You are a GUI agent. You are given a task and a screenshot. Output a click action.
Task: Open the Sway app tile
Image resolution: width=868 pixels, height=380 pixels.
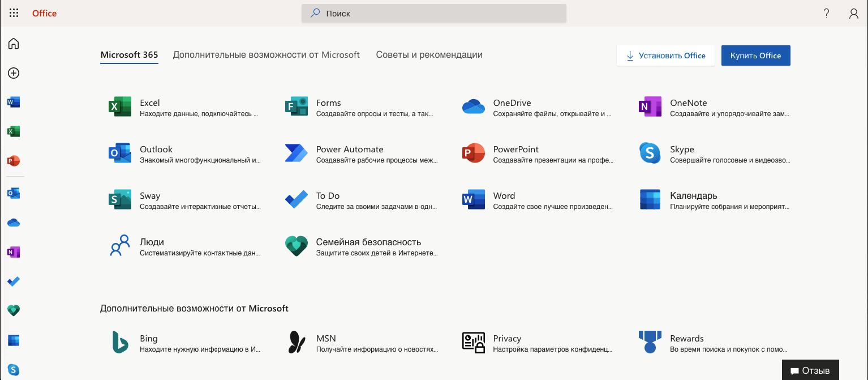pos(184,200)
